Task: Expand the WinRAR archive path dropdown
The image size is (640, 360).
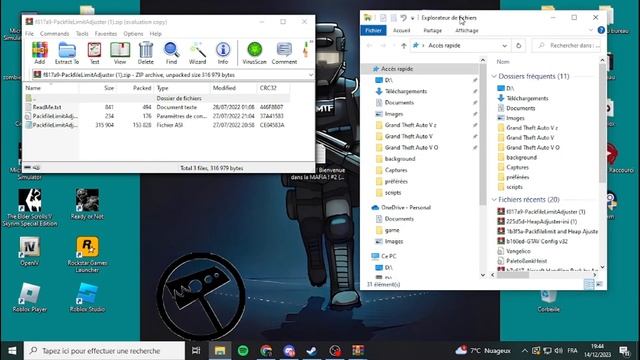Action: [x=311, y=75]
